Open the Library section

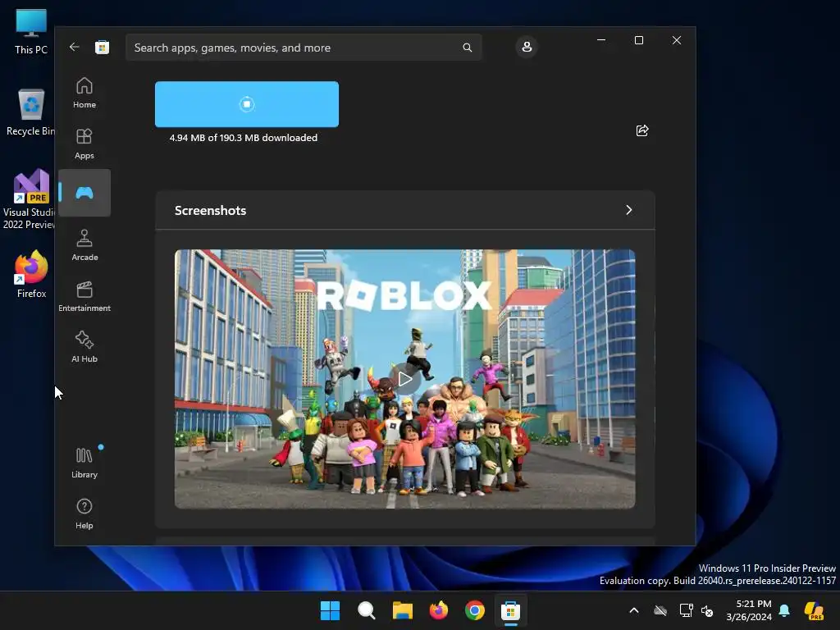84,463
